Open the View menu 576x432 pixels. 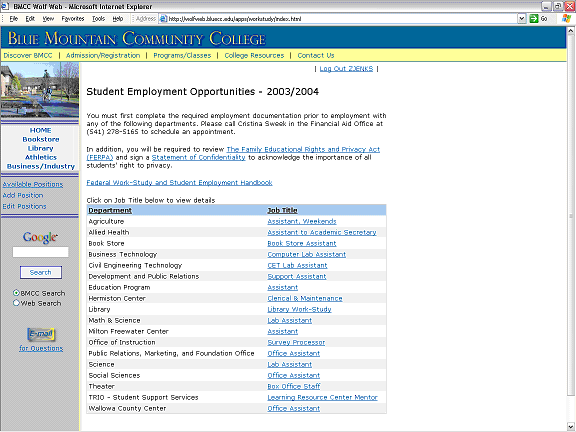48,19
